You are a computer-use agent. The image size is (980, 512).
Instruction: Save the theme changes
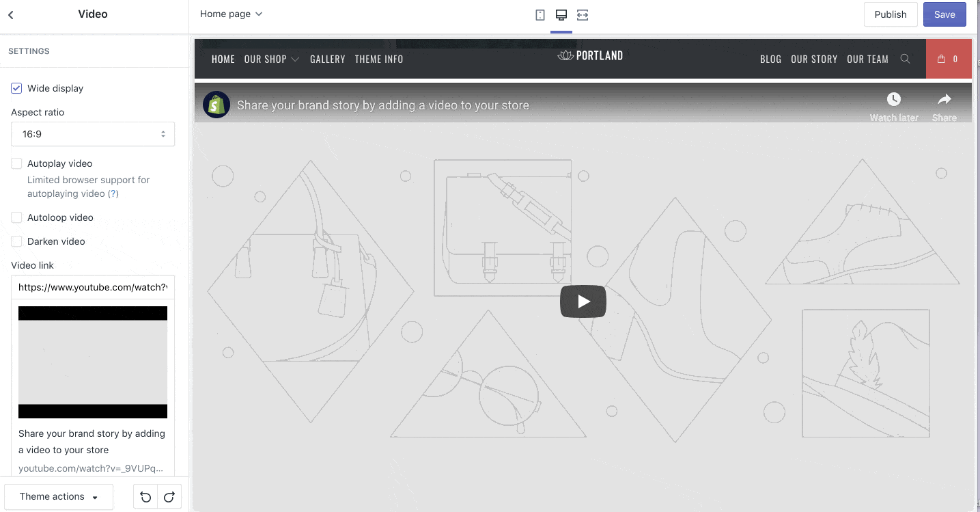click(x=944, y=14)
